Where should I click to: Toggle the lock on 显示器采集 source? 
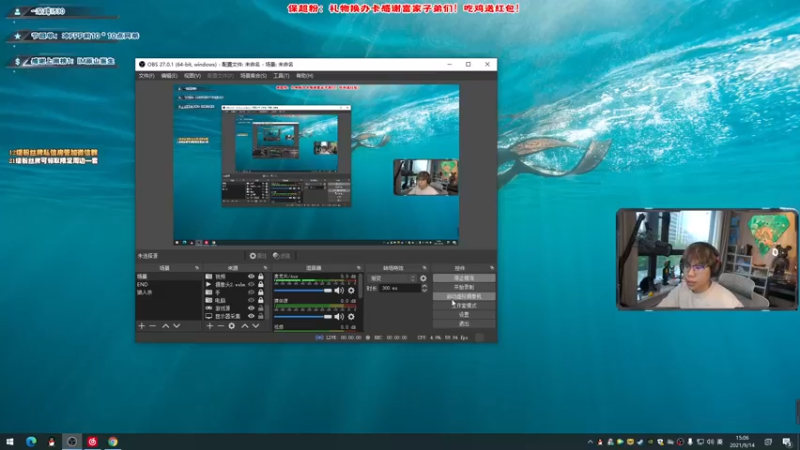coord(261,316)
